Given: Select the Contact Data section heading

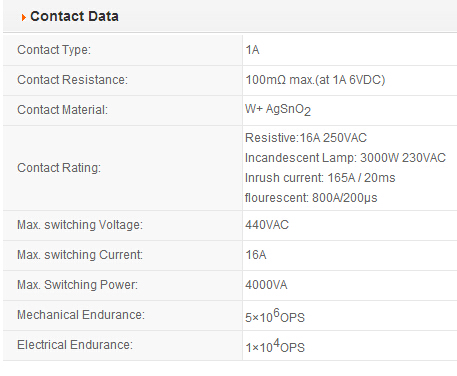Looking at the screenshot, I should click(74, 16).
